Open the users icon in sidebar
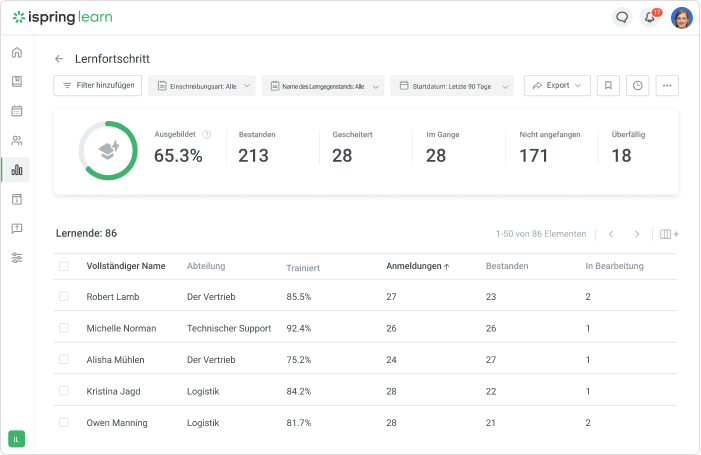The height and width of the screenshot is (455, 701). click(x=17, y=140)
